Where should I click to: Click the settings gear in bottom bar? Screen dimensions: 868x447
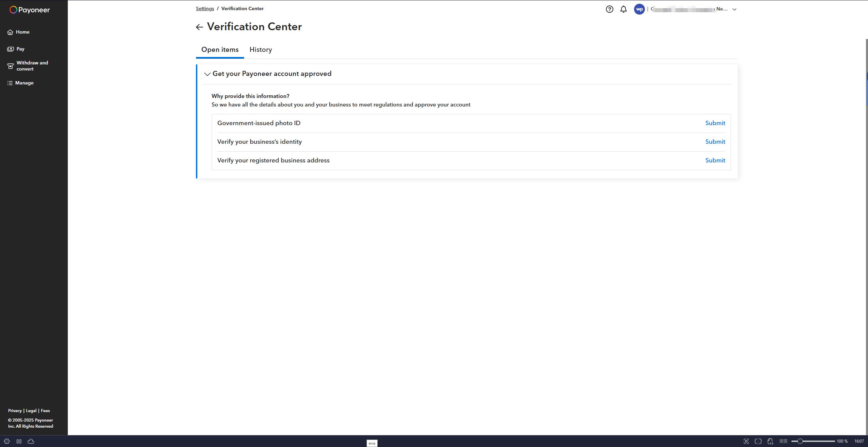pyautogui.click(x=7, y=441)
